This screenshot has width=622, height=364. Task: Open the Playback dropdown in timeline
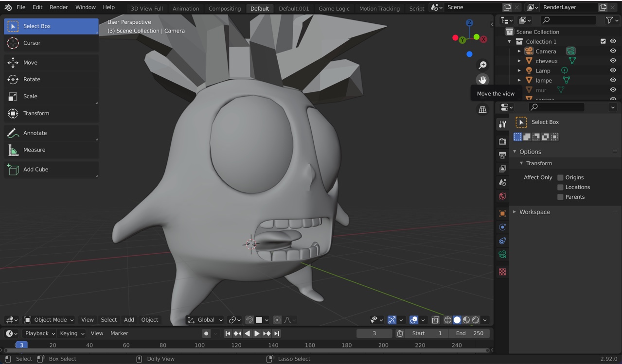[40, 333]
